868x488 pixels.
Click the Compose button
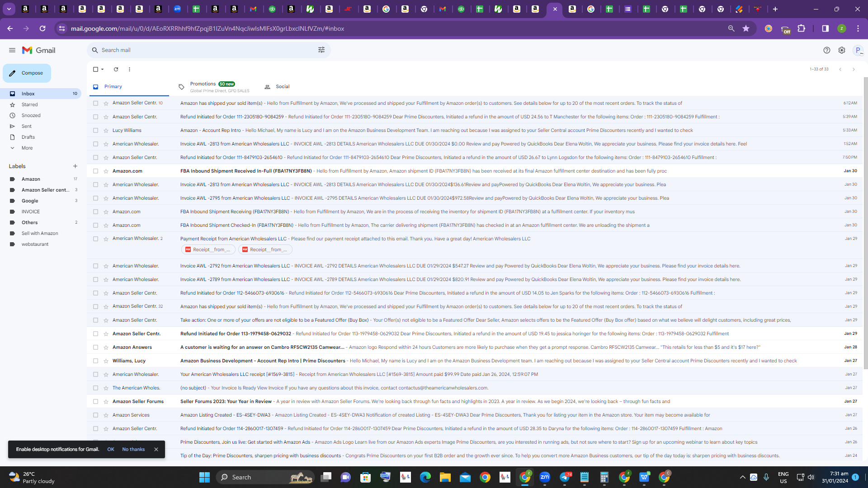(x=27, y=73)
